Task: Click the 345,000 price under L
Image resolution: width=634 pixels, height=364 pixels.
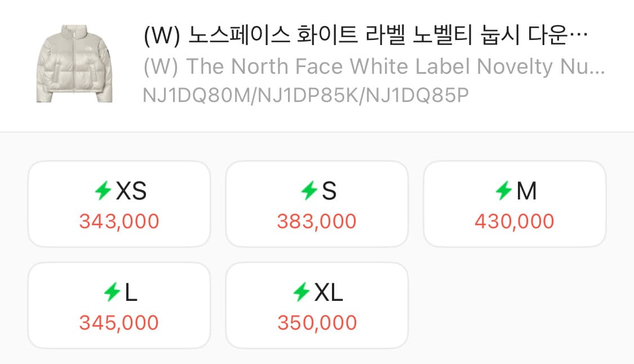Action: pos(119,322)
